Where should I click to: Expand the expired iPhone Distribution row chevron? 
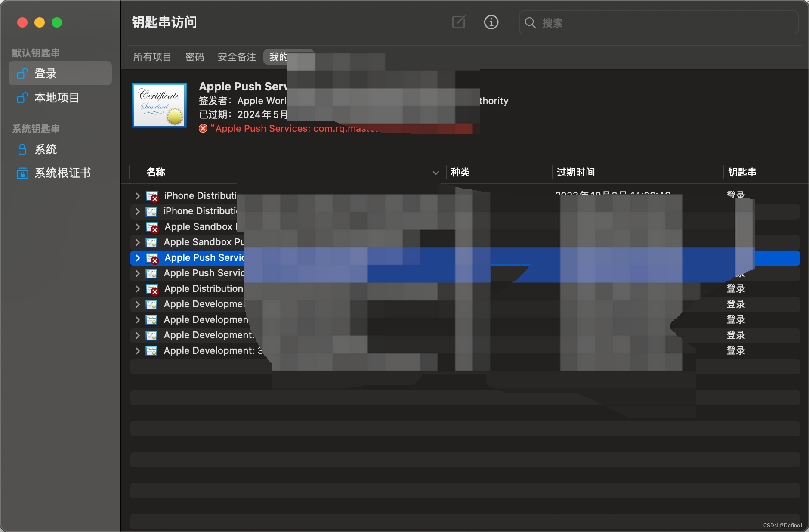click(137, 196)
